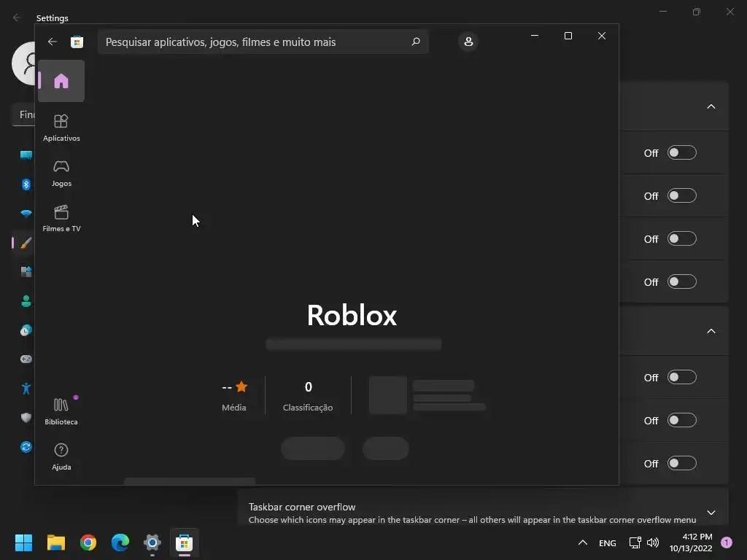Show hidden tray icons chevron
This screenshot has height=560, width=747.
pyautogui.click(x=582, y=542)
